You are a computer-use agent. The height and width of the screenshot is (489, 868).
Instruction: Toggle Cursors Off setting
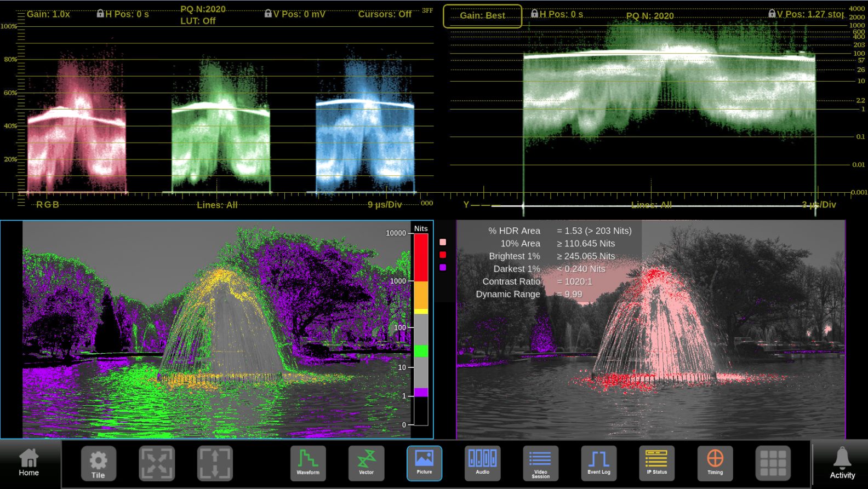tap(385, 14)
